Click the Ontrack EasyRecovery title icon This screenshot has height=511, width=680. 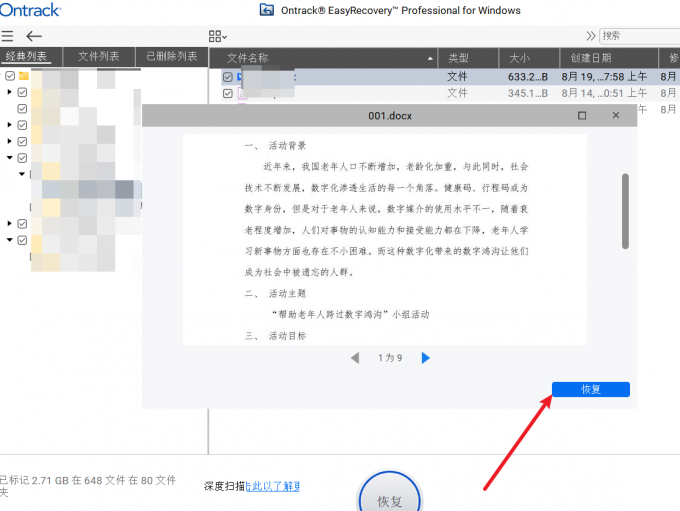pos(266,10)
